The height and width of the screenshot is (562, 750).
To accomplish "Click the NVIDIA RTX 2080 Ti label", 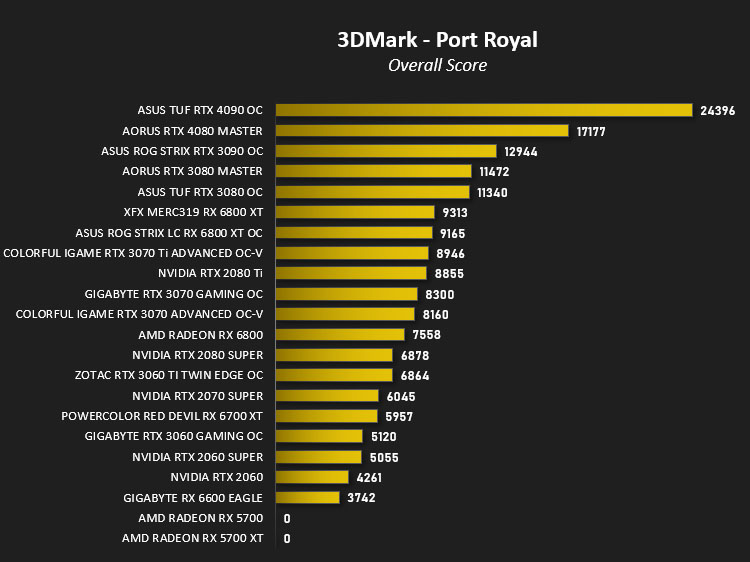I will tap(210, 273).
